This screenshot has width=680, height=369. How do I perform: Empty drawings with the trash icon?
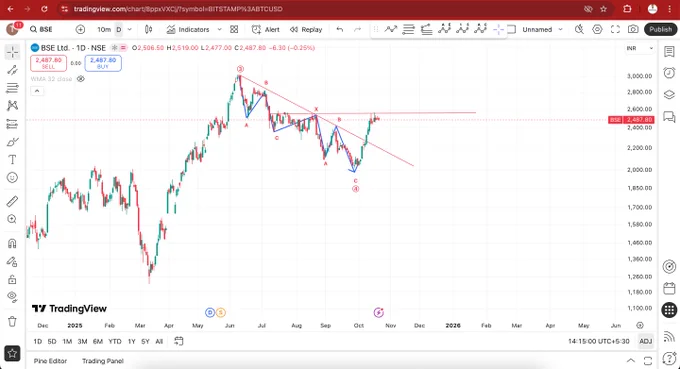click(x=12, y=321)
